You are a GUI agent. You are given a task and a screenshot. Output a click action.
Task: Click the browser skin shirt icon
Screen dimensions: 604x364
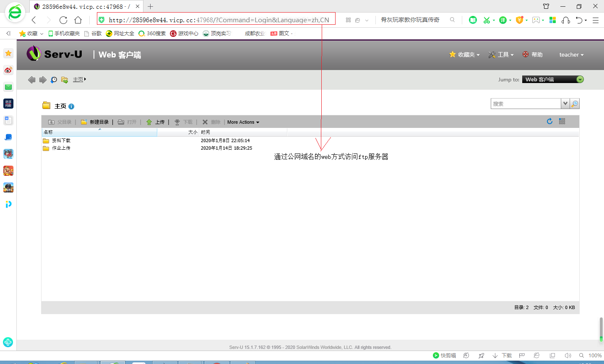click(x=546, y=6)
